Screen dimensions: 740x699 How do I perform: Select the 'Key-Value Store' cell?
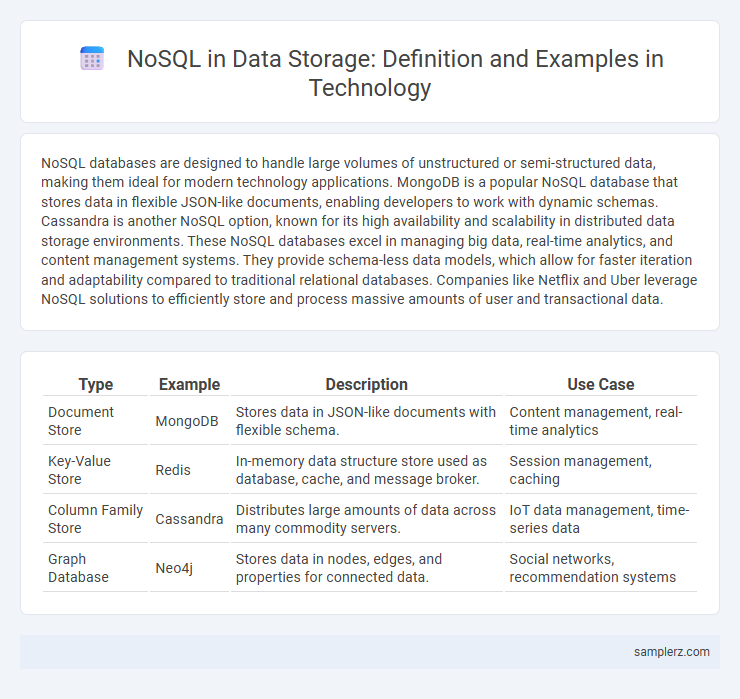click(x=95, y=470)
